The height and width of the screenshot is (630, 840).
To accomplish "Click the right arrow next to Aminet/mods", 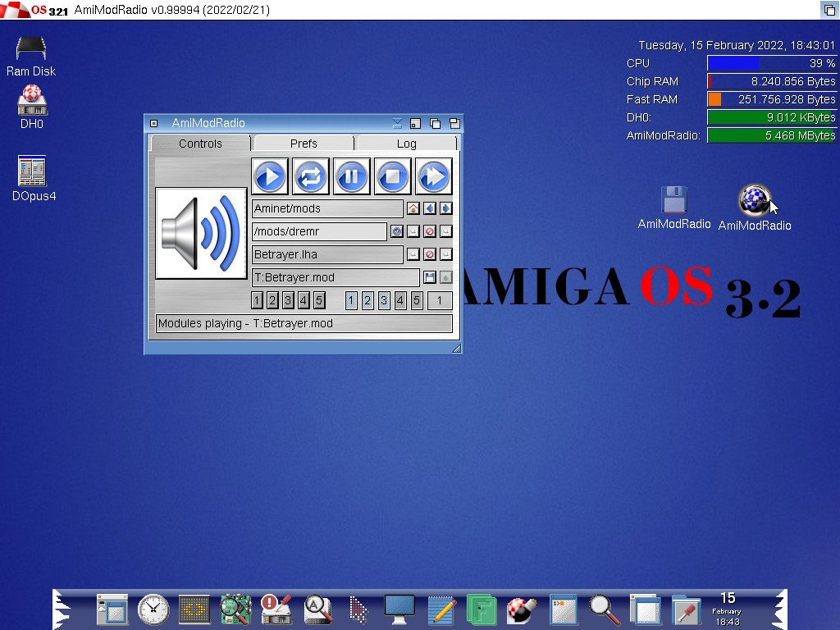I will tap(445, 208).
